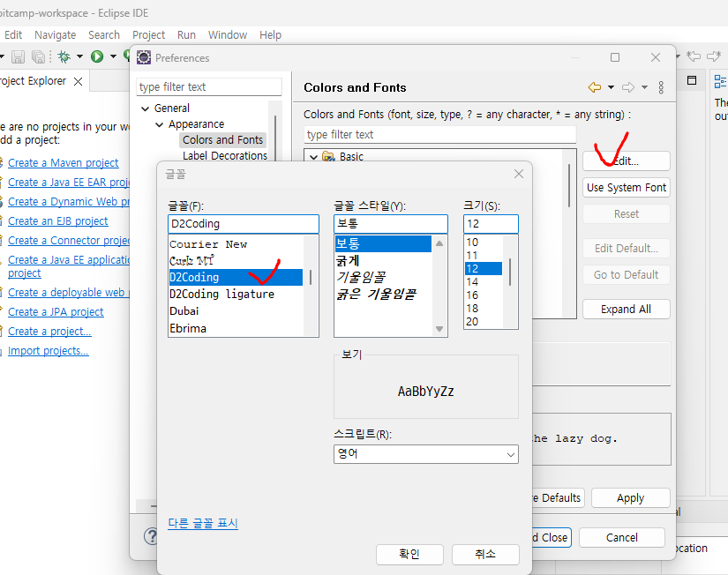Select Label Decorations tree item
Viewport: 728px width, 575px height.
[x=225, y=155]
